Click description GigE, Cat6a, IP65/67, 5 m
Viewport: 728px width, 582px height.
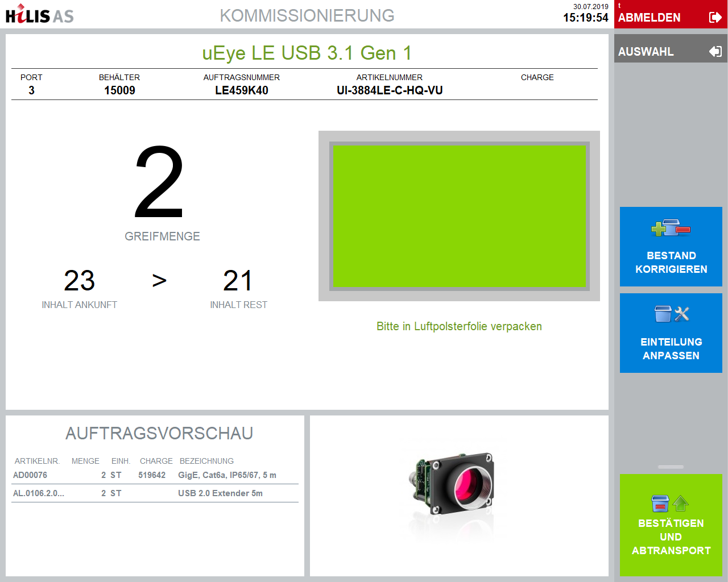coord(227,475)
